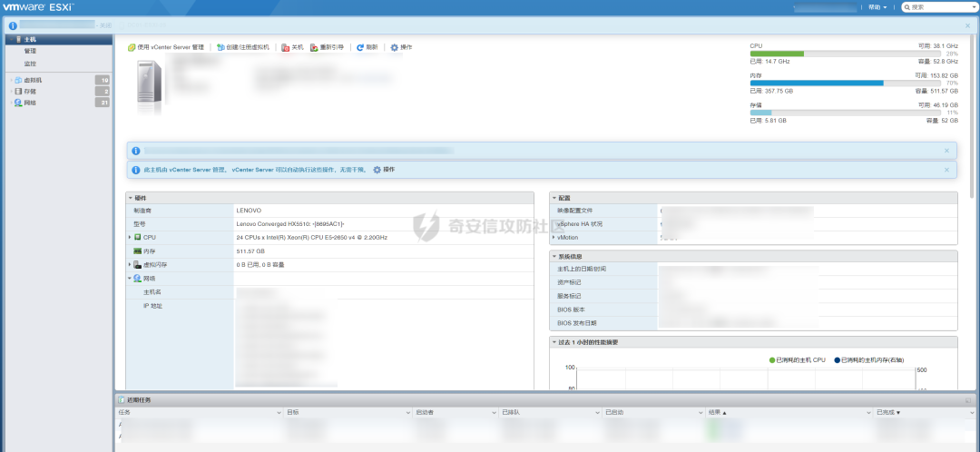Click into the 搜索 search field
Image resolution: width=980 pixels, height=452 pixels.
tap(939, 7)
